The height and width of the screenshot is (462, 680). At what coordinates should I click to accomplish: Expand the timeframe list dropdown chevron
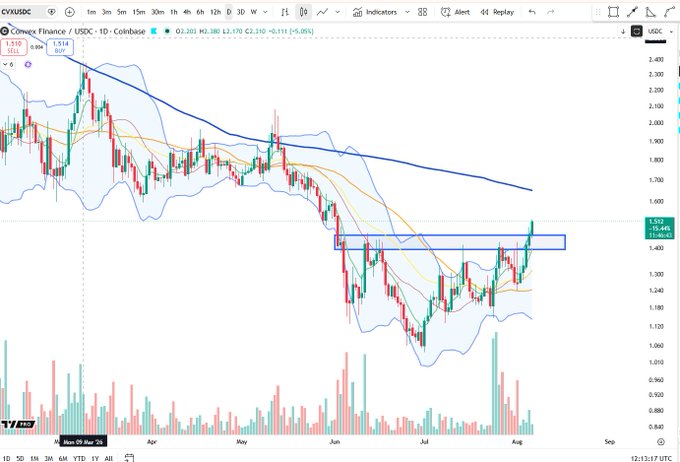[265, 12]
